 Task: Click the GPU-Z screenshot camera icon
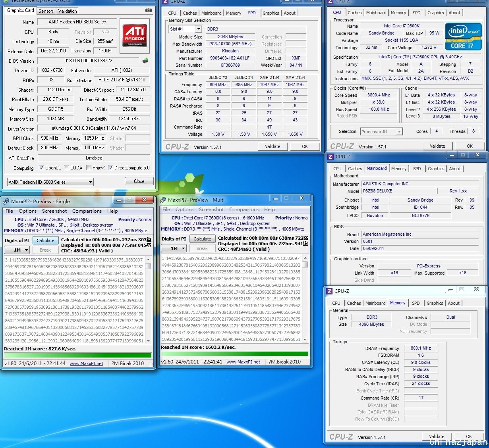(148, 10)
